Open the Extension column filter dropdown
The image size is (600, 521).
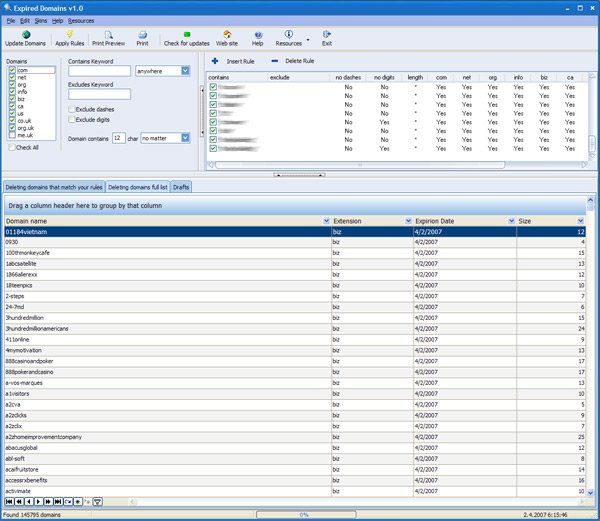(408, 221)
